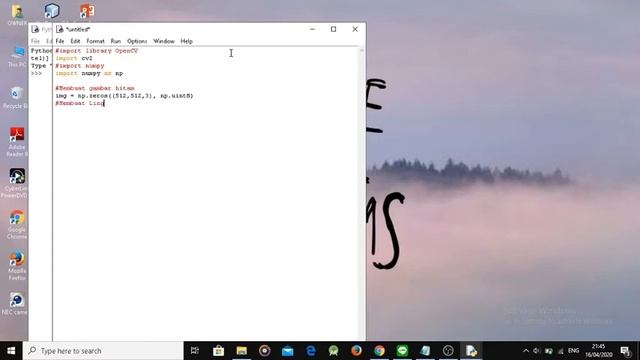The height and width of the screenshot is (360, 640).
Task: Click the line 'import numpy as np'
Action: click(89, 73)
